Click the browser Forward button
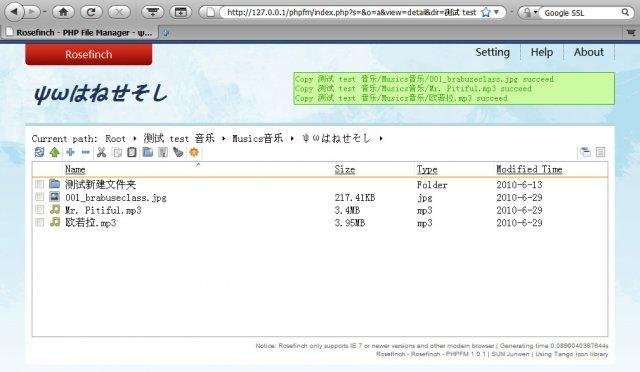This screenshot has width=640, height=372. [x=32, y=12]
